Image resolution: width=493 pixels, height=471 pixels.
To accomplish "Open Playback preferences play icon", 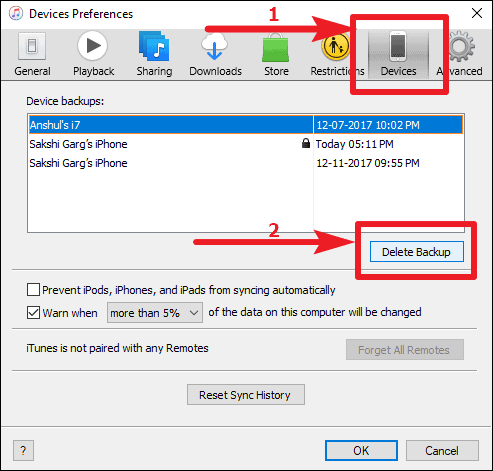I will [x=93, y=46].
